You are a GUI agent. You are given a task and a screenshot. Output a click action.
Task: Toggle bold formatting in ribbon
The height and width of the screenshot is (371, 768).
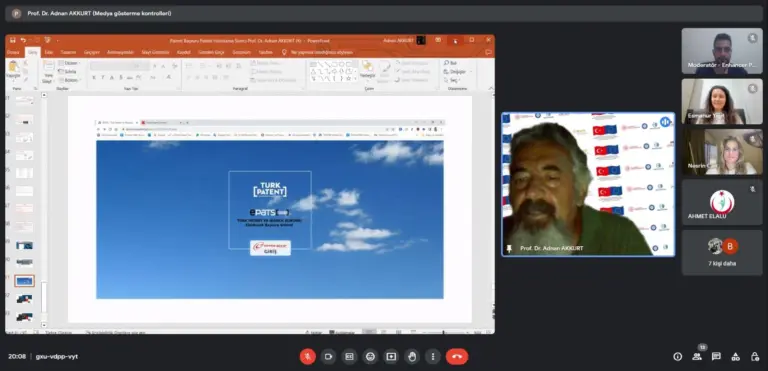94,77
